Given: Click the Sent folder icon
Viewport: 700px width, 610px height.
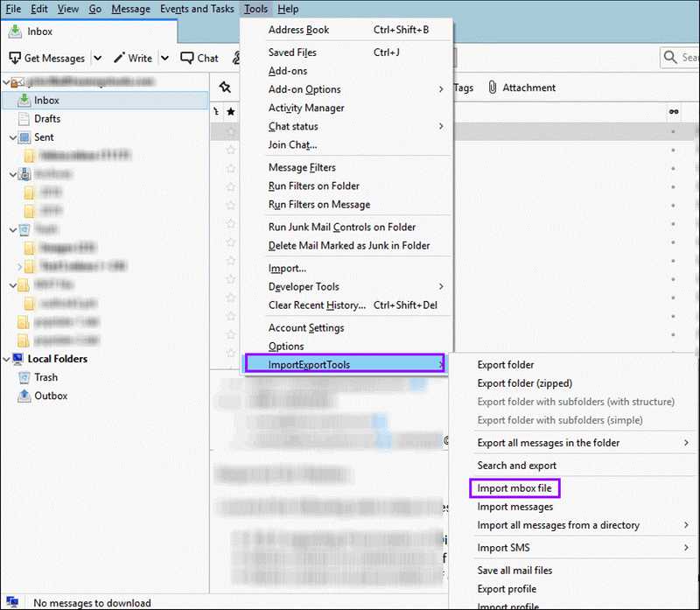Looking at the screenshot, I should pos(24,137).
